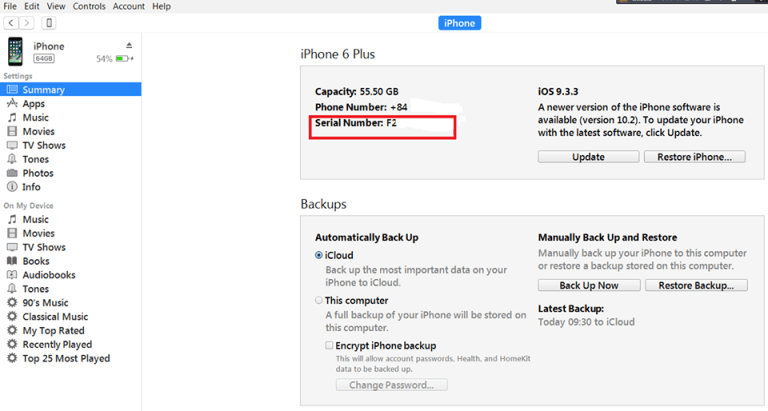Enable Encrypt iPhone backup
This screenshot has width=768, height=411.
329,345
